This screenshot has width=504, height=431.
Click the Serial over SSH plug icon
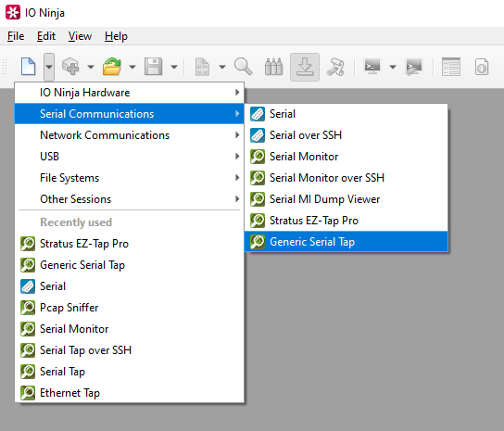click(x=258, y=135)
